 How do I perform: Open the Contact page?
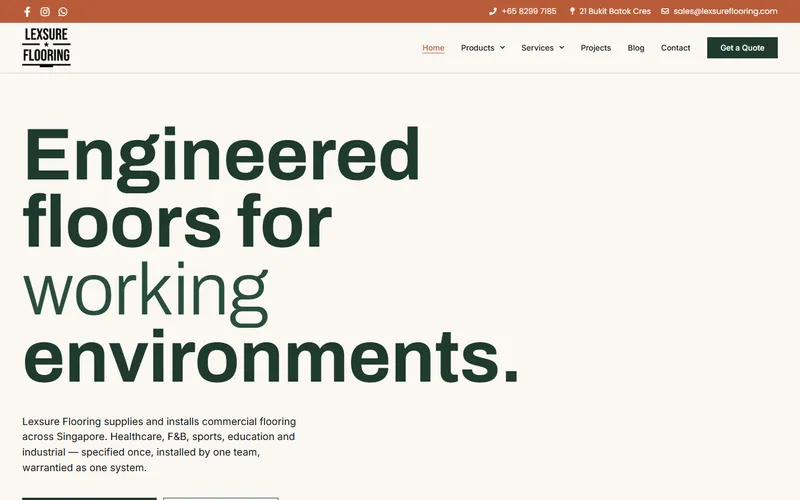point(676,47)
